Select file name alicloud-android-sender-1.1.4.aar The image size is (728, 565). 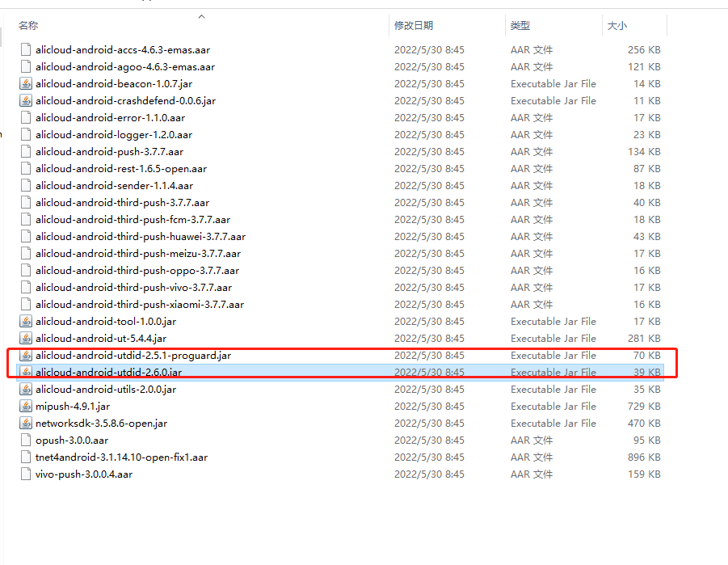click(x=114, y=185)
